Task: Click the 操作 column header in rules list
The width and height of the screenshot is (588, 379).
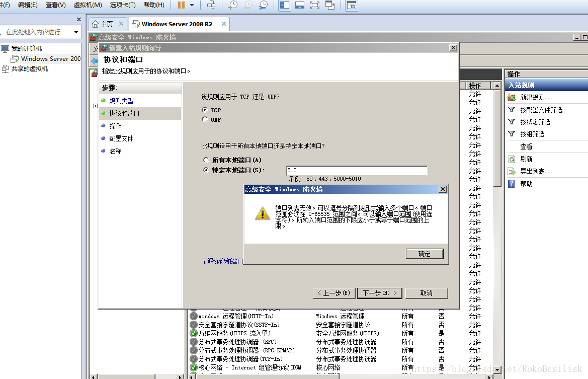Action: (478, 86)
